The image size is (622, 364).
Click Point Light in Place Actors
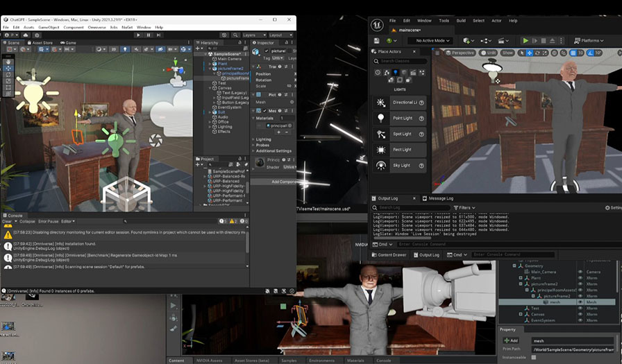point(403,118)
